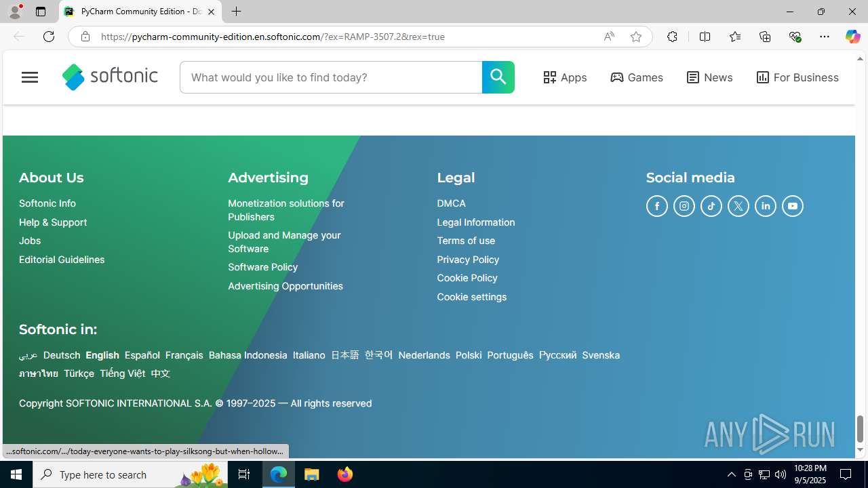Viewport: 868px width, 488px height.
Task: Open the Help & Support link
Action: (53, 222)
